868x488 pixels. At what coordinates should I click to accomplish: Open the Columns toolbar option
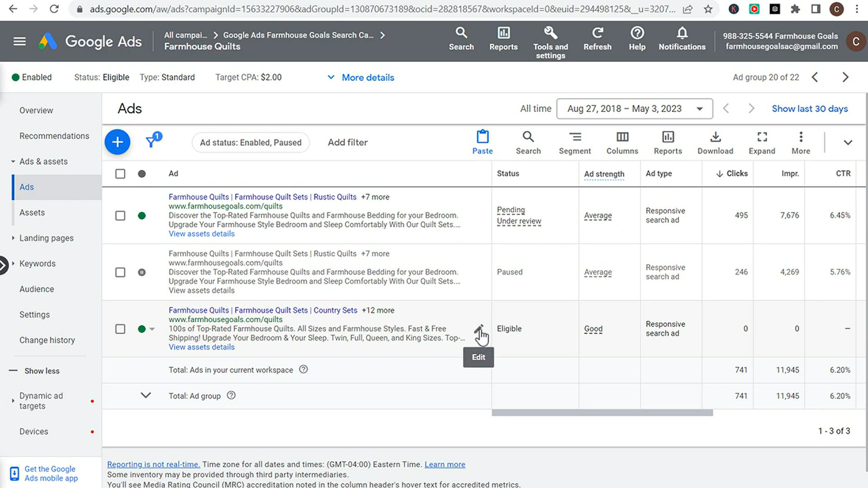coord(622,142)
